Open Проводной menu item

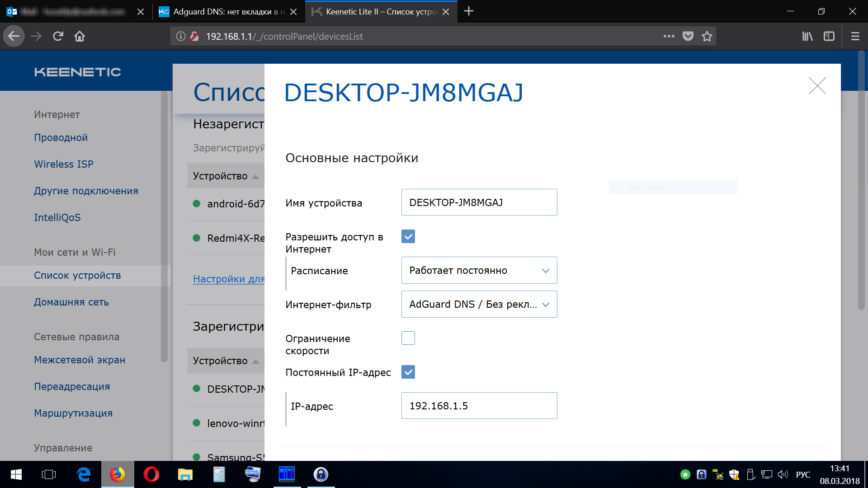pyautogui.click(x=61, y=137)
